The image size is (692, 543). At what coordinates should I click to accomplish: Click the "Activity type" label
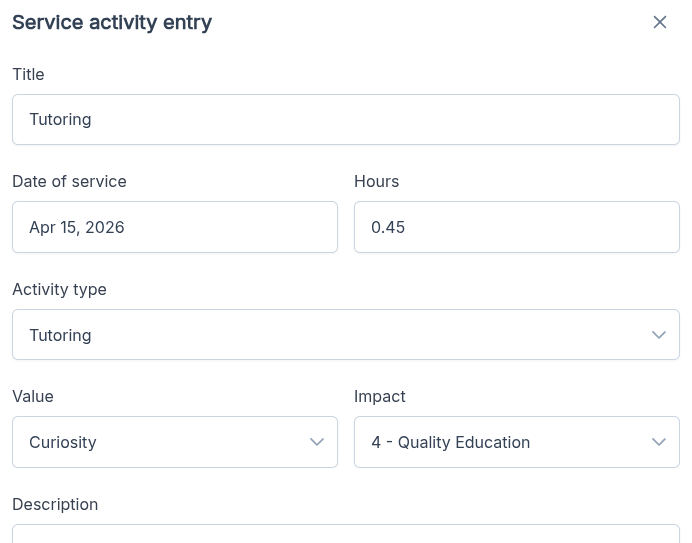59,289
